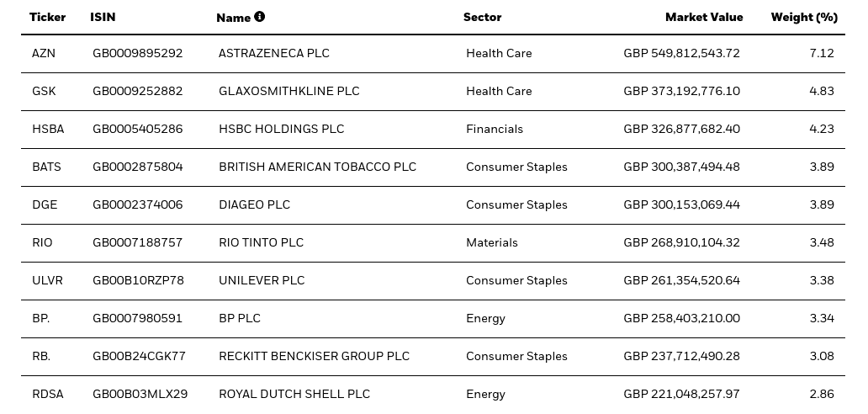
Task: Click the 7.12 weight value for AstraZeneca
Action: (822, 53)
